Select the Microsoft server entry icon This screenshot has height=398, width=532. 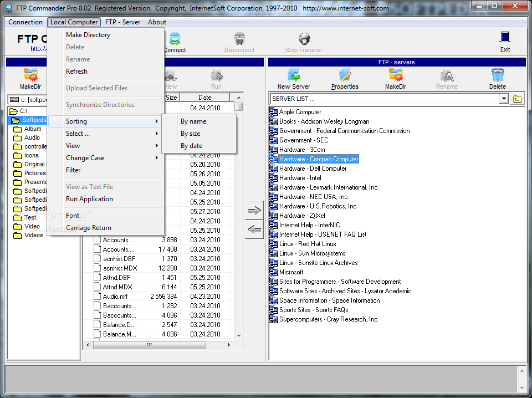[x=273, y=272]
